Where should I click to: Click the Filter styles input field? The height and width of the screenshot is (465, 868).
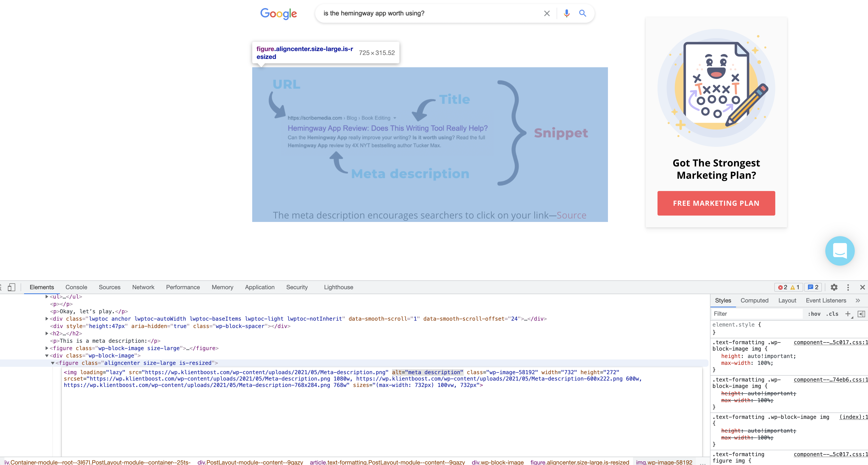pos(757,314)
